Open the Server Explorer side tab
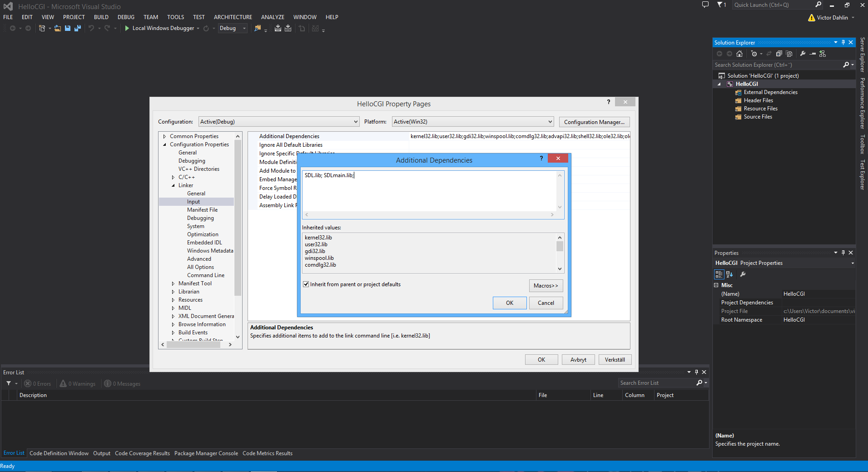The width and height of the screenshot is (868, 472). (x=862, y=55)
